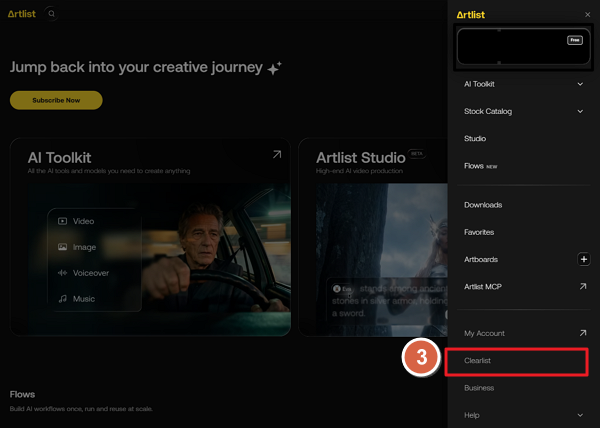Close the side menu panel
The image size is (600, 428).
click(x=587, y=15)
